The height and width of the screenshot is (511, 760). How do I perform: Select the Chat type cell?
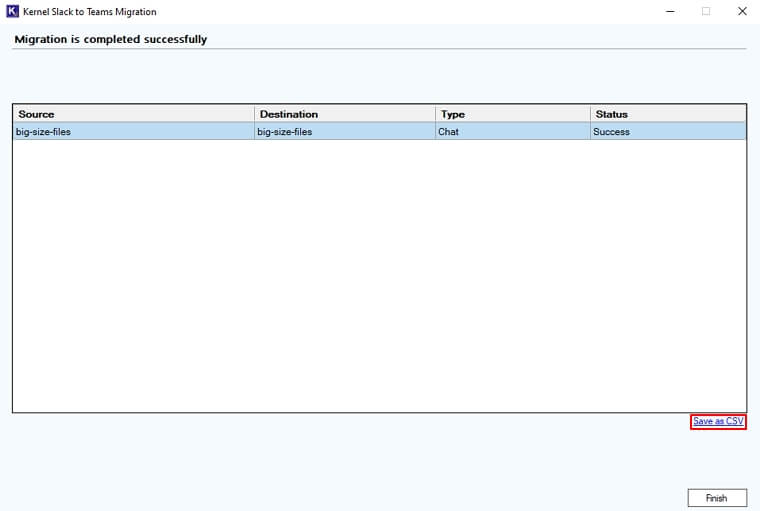(x=513, y=131)
